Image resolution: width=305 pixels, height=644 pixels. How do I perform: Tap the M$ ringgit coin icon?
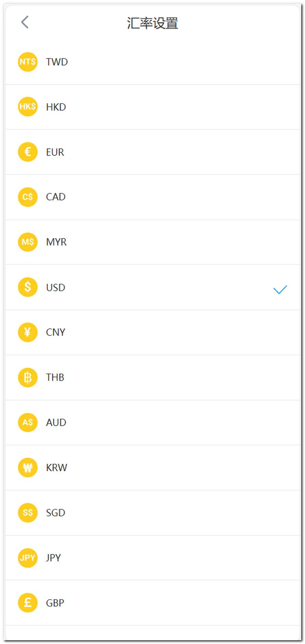click(28, 242)
